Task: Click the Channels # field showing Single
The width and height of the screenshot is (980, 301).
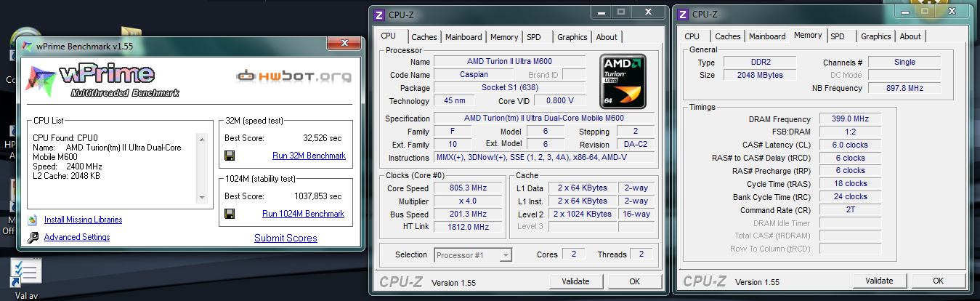Action: (x=904, y=63)
